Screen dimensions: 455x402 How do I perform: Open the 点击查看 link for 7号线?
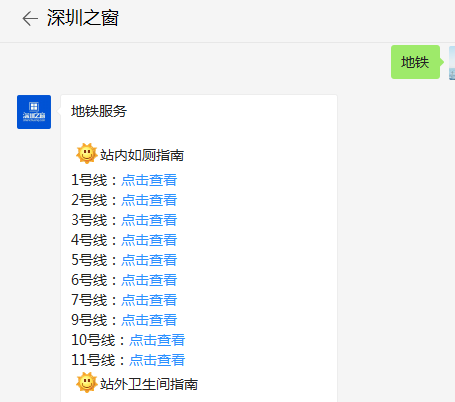pos(149,300)
